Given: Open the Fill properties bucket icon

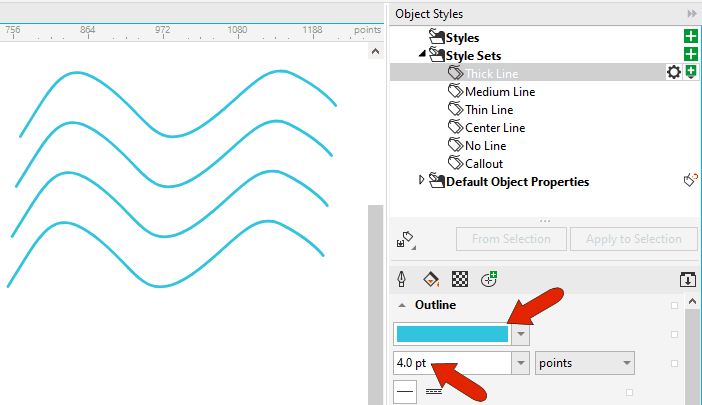Looking at the screenshot, I should [430, 278].
